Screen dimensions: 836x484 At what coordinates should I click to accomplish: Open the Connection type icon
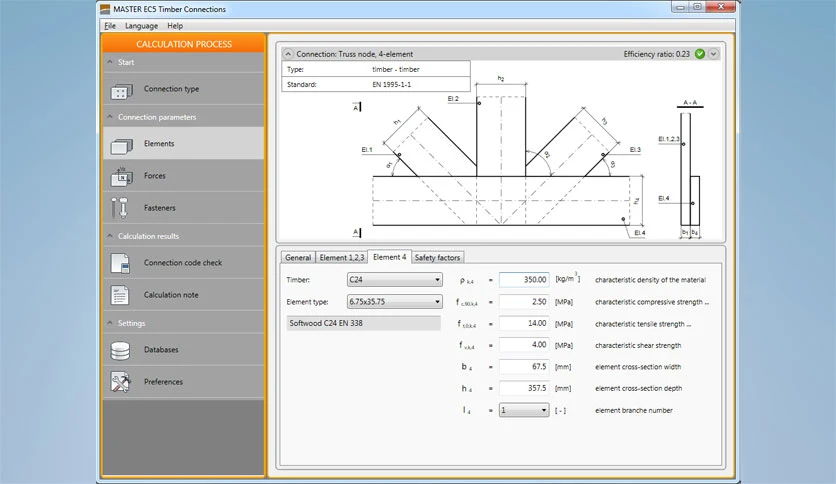tap(121, 91)
